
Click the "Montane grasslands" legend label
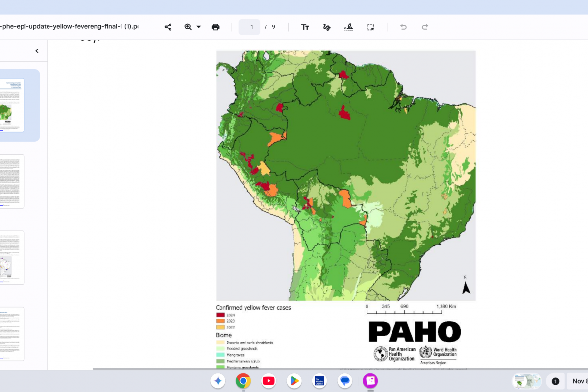point(243,367)
